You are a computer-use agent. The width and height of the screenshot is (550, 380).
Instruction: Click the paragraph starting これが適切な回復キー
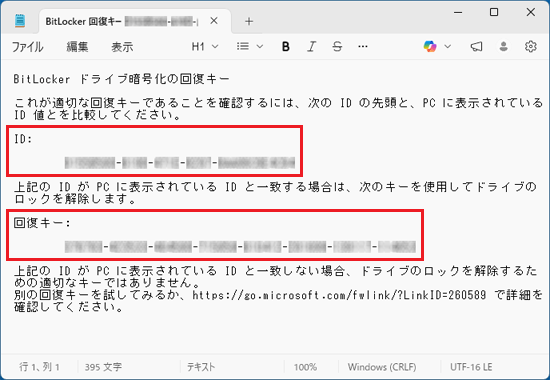pos(279,109)
